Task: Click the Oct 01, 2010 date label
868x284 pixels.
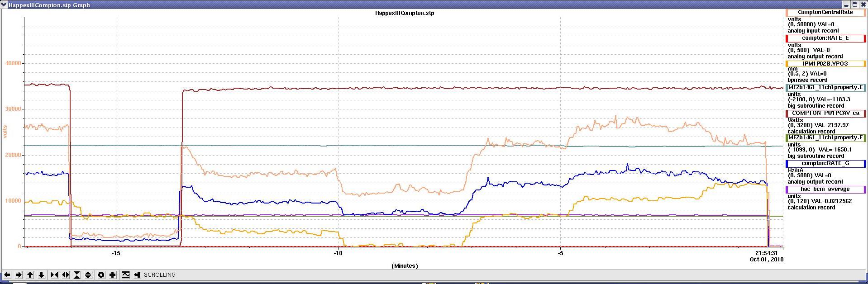Action: (766, 260)
